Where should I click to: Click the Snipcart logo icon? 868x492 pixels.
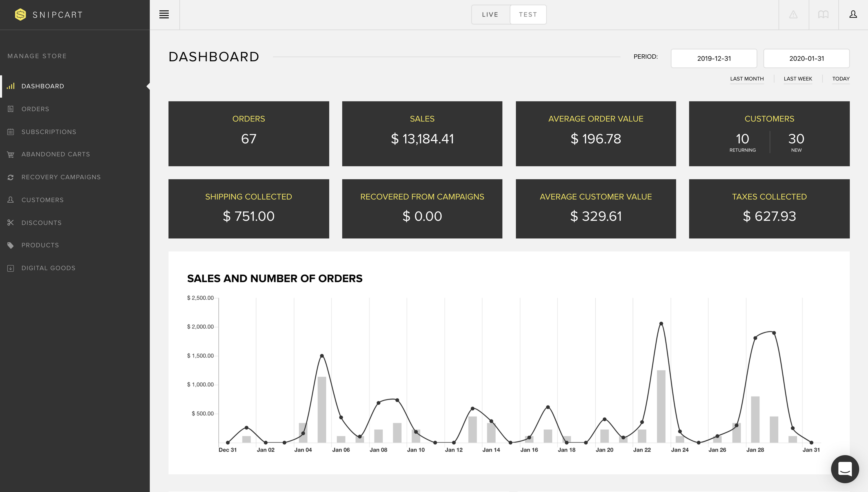[21, 14]
